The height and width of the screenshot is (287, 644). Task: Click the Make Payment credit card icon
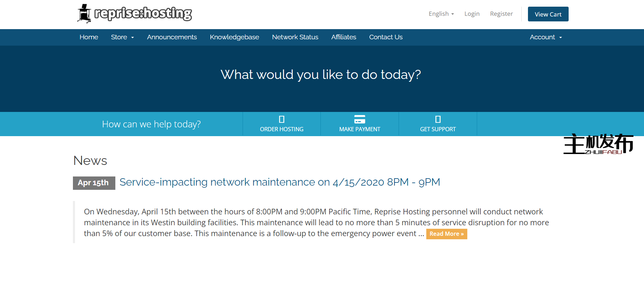pyautogui.click(x=359, y=119)
